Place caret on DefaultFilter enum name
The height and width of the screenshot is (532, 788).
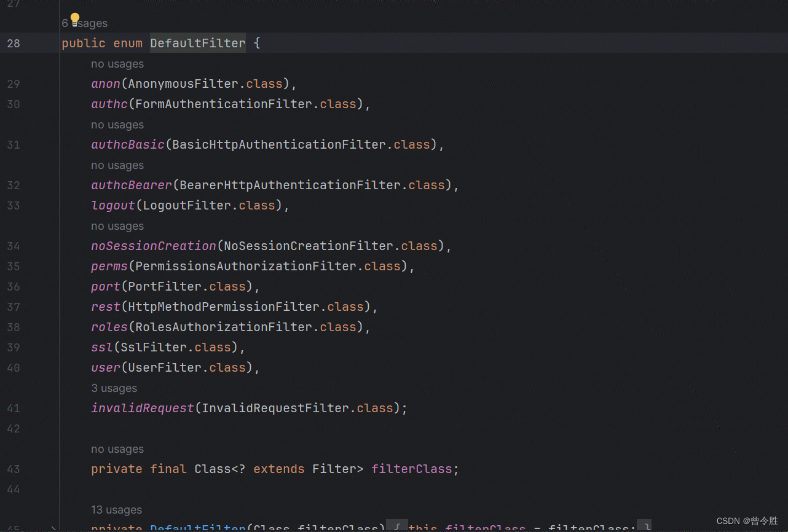(198, 43)
